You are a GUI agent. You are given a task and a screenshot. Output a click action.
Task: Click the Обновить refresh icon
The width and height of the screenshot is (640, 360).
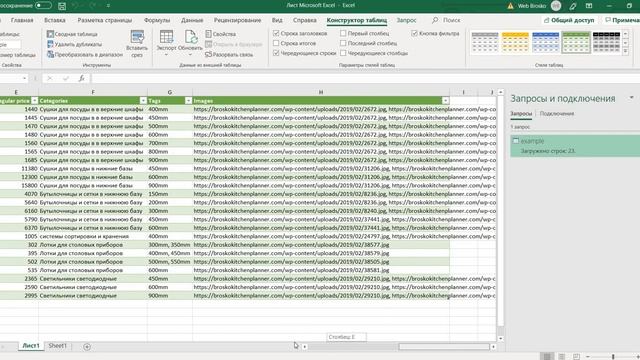click(191, 37)
